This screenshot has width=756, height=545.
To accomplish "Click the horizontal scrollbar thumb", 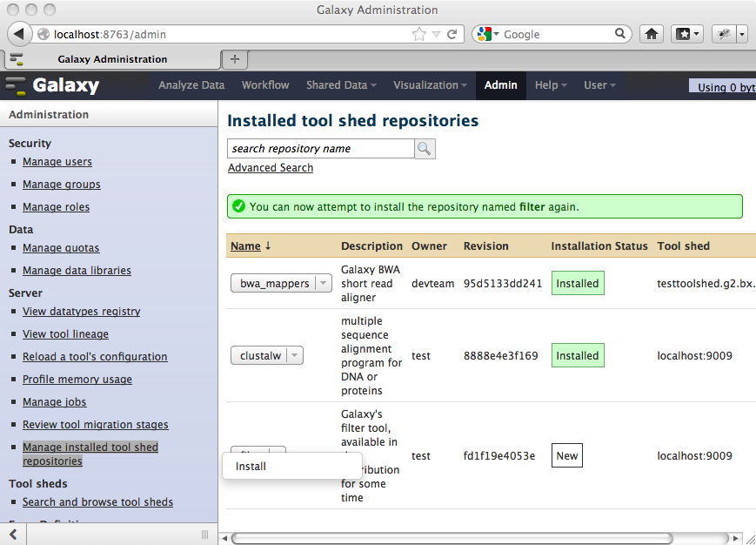I will [452, 538].
